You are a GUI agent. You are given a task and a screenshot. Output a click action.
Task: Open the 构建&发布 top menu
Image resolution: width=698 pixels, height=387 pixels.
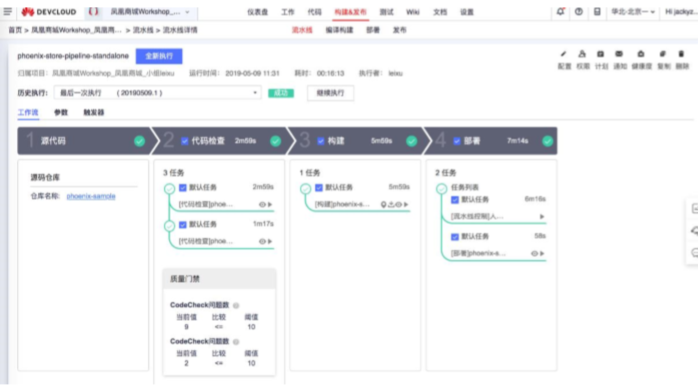click(350, 12)
